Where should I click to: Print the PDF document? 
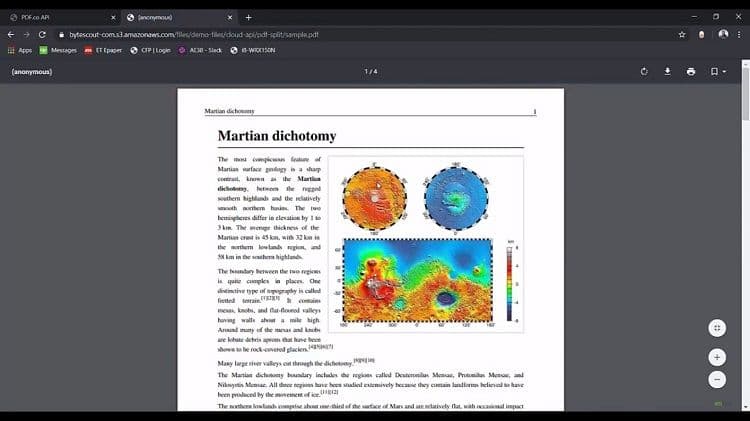[691, 72]
